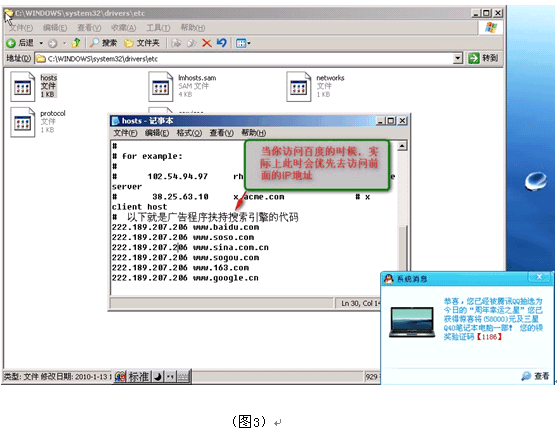Click the Windows flag logo in Explorer

pyautogui.click(x=491, y=27)
